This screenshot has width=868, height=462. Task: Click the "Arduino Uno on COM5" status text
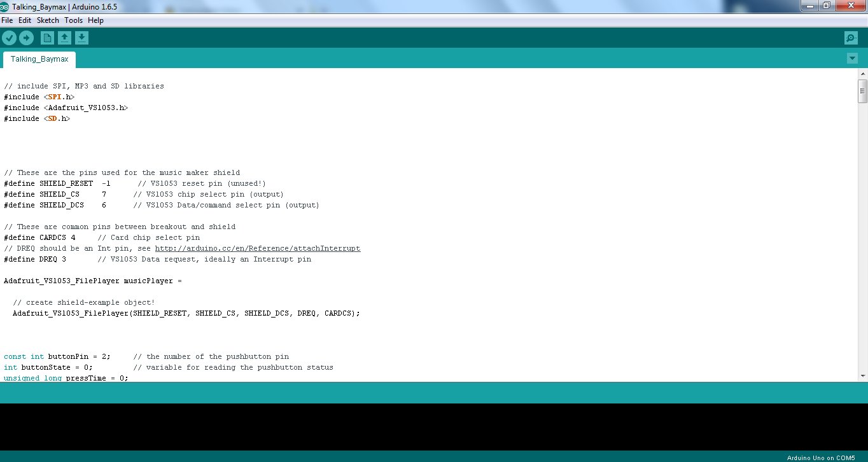821,458
